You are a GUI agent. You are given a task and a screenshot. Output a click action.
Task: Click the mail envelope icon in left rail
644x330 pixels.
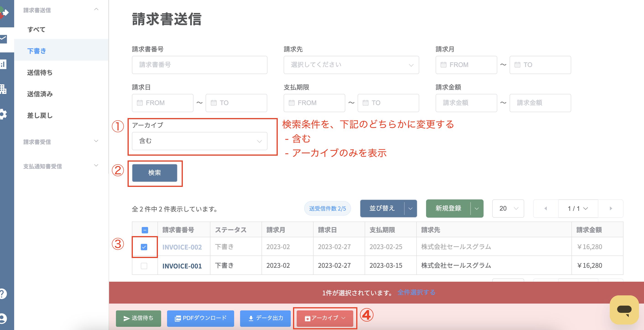point(3,39)
